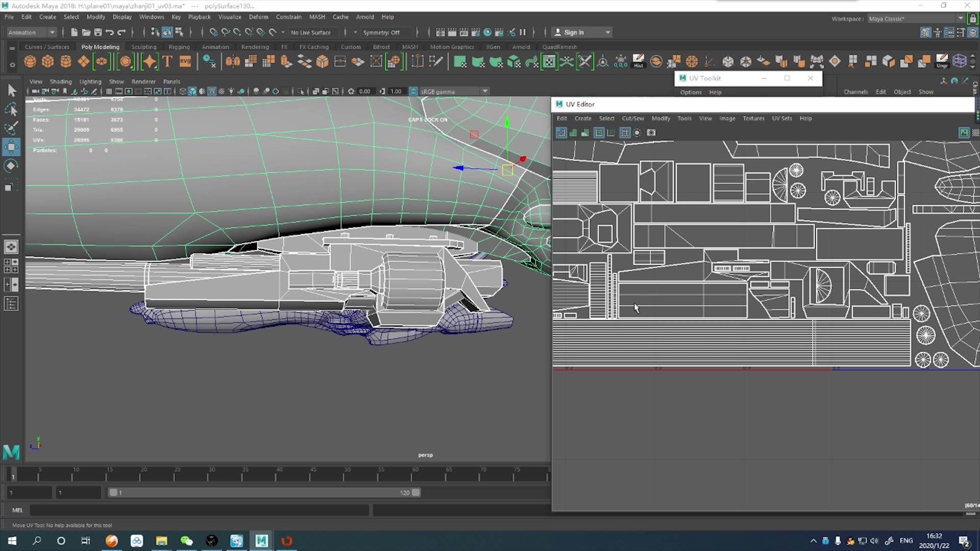Open the Animation menu set dropdown

(32, 32)
